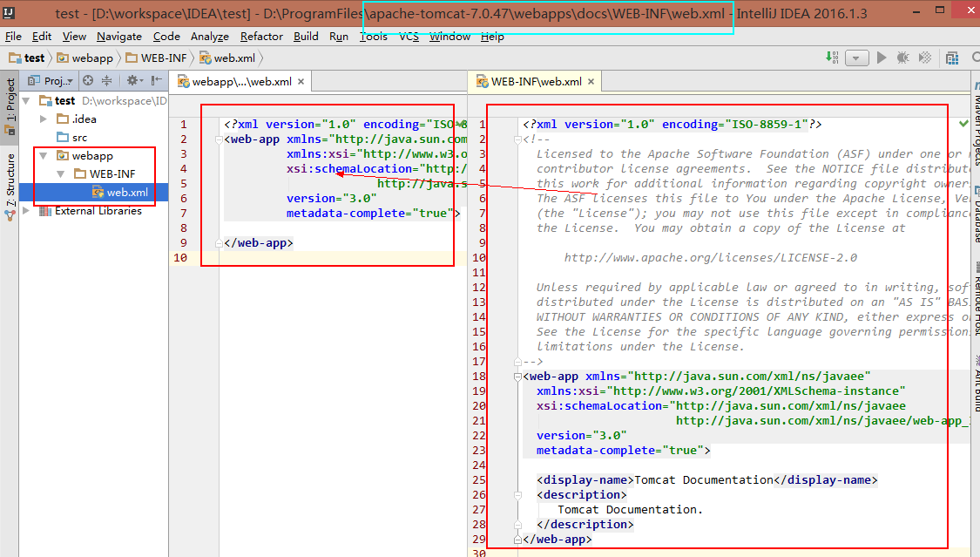Click web.xml in the navigation breadcrumb
This screenshot has width=980, height=557.
pos(227,58)
